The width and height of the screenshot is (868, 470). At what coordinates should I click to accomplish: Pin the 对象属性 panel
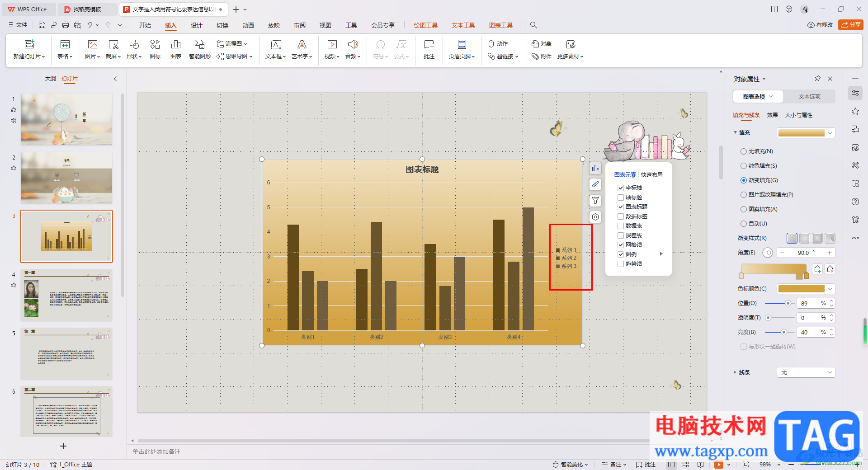coord(817,79)
